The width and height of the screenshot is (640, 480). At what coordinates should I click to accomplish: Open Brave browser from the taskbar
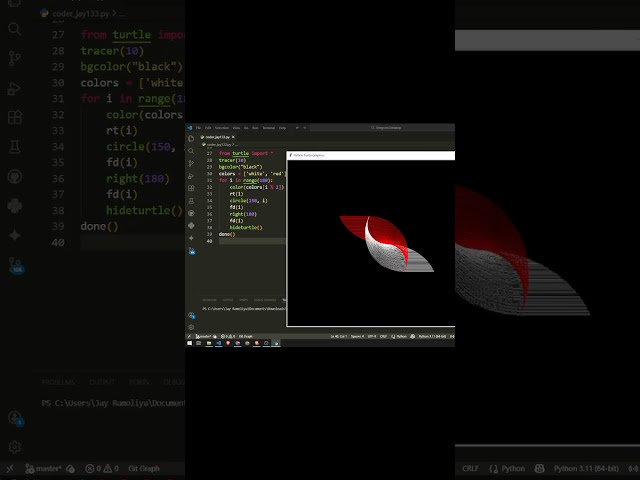pos(228,343)
